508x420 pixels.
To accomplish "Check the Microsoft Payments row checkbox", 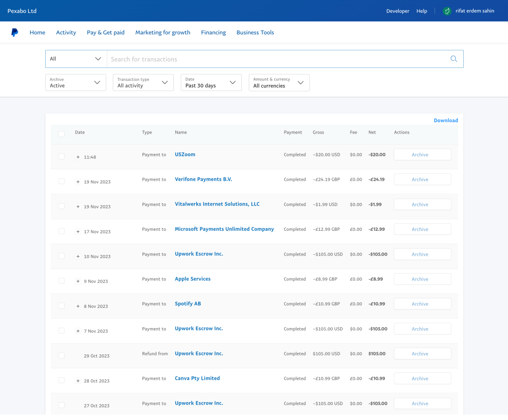I will (x=61, y=231).
